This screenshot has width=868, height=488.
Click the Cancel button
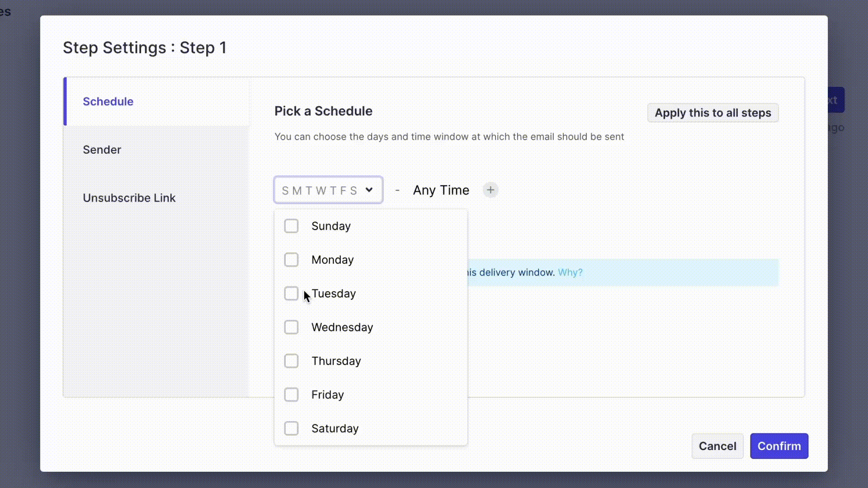[717, 446]
